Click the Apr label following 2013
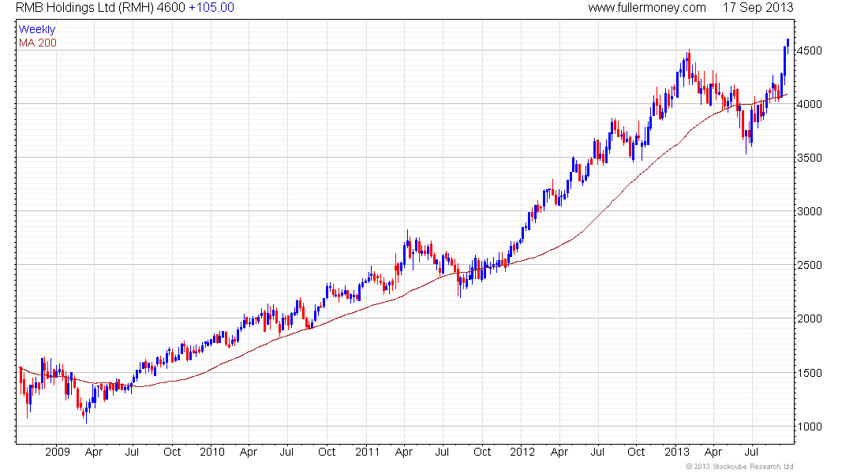868x473 pixels. click(713, 453)
